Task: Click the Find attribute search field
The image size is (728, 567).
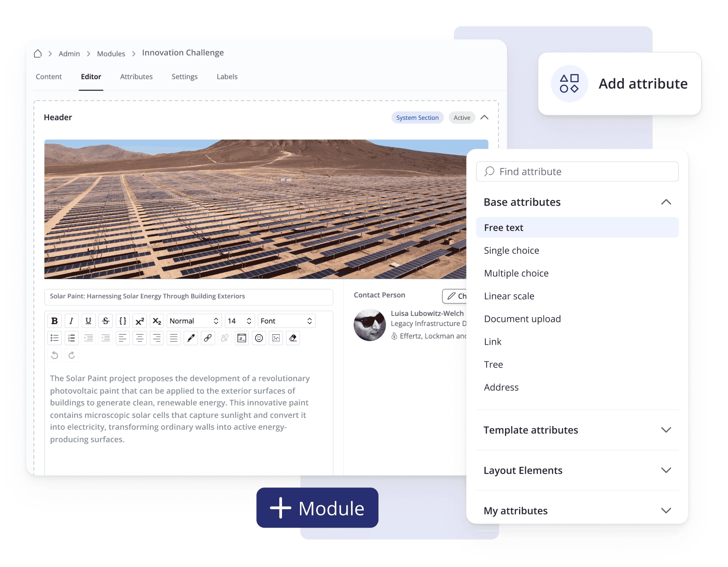Action: [577, 171]
